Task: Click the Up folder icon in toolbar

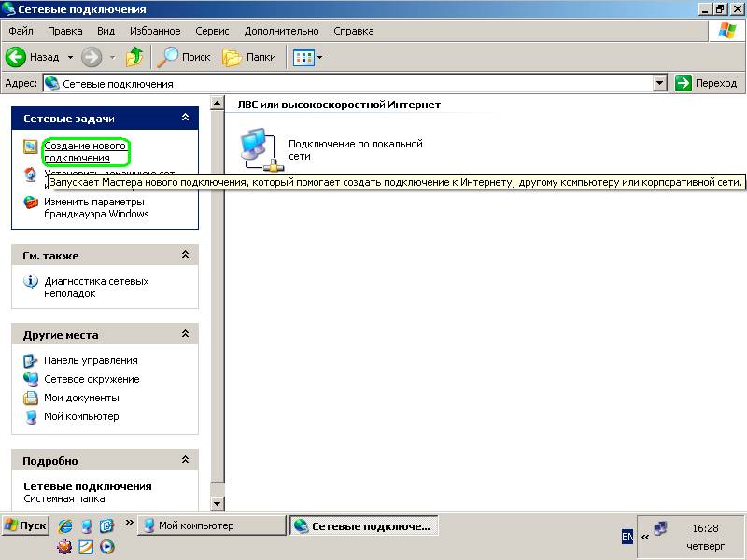Action: click(134, 57)
